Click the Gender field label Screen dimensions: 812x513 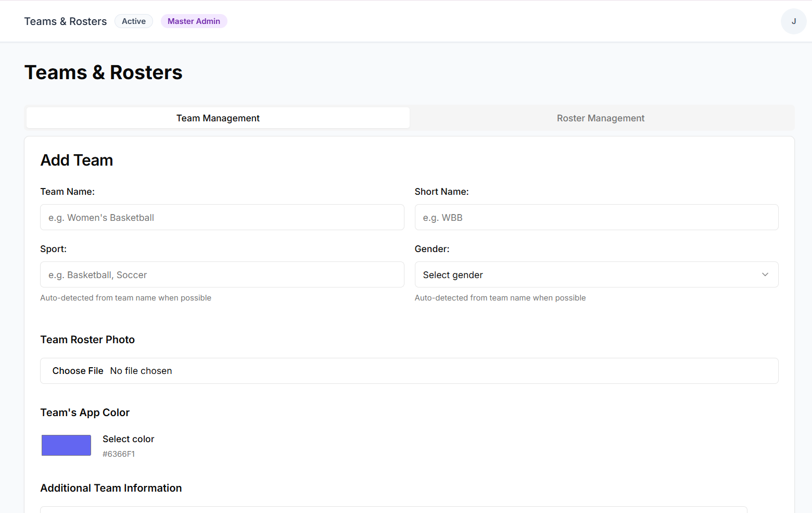point(432,249)
